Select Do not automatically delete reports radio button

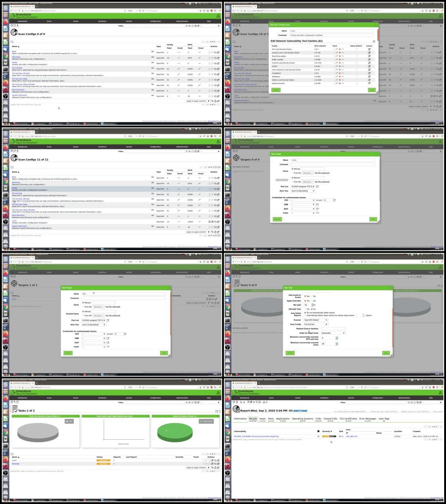tap(305, 313)
